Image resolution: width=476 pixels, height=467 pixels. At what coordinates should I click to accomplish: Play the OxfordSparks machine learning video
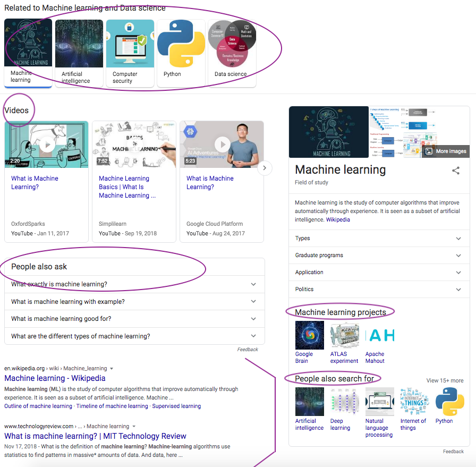pyautogui.click(x=46, y=144)
